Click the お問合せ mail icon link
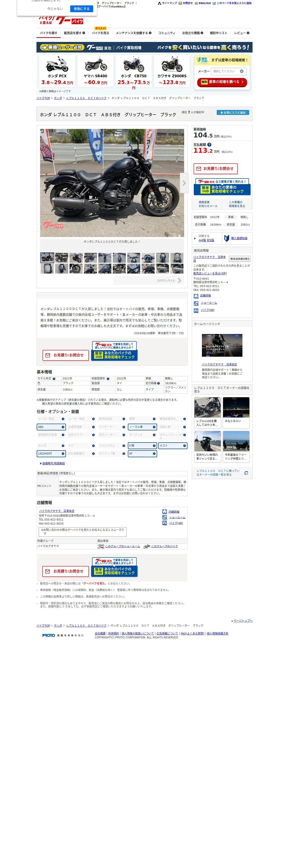Image resolution: width=289 pixels, height=868 pixels. pos(185,3)
